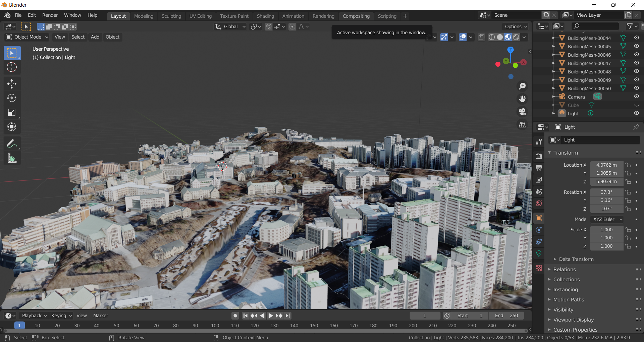The width and height of the screenshot is (644, 342).
Task: Click the outliner filter funnel icon
Action: (x=630, y=26)
